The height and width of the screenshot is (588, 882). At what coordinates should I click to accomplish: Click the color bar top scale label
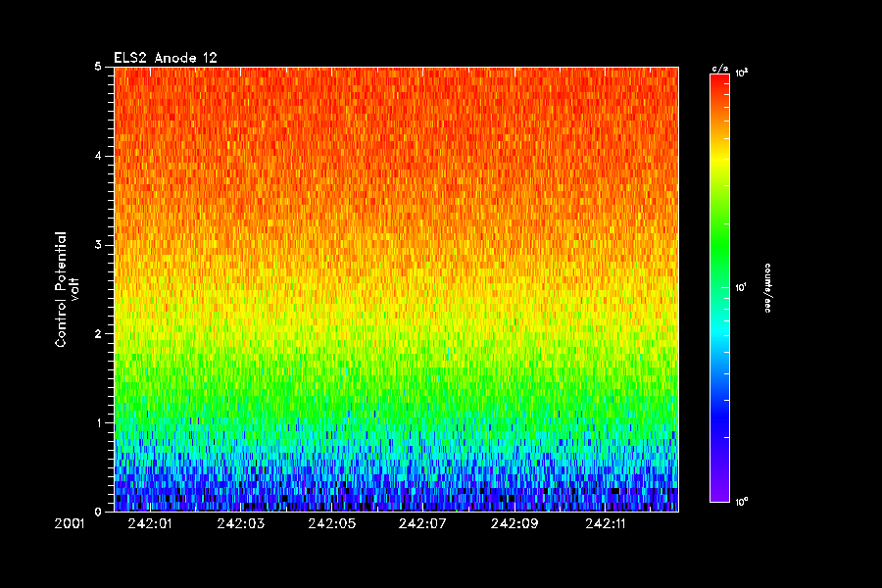coord(742,73)
